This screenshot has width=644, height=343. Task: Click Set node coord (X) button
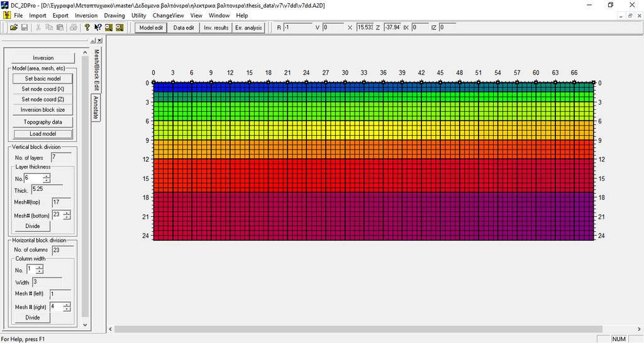click(x=43, y=89)
